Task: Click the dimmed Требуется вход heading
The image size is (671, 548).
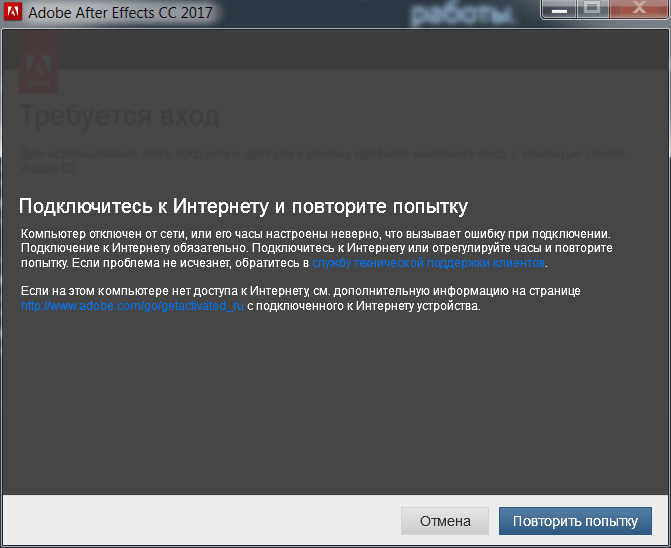Action: pyautogui.click(x=119, y=116)
